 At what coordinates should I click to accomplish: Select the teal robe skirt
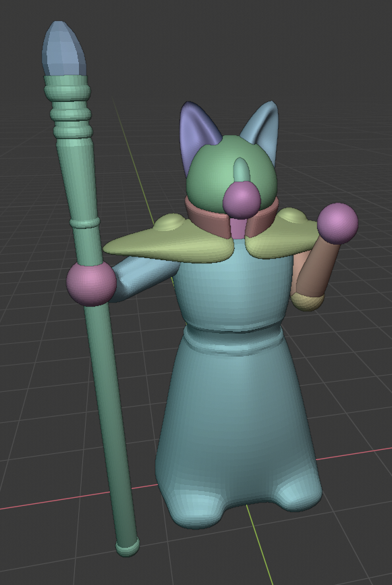[x=238, y=429]
